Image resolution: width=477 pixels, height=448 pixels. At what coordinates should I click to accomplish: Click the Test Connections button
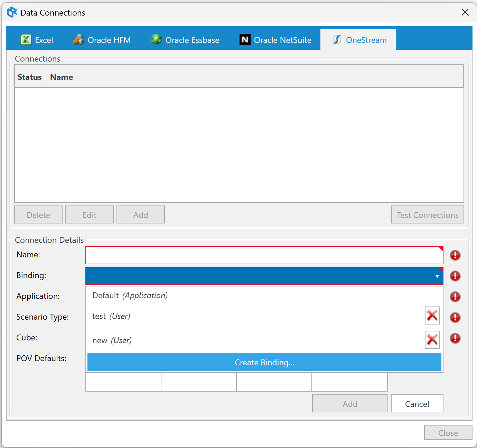428,215
